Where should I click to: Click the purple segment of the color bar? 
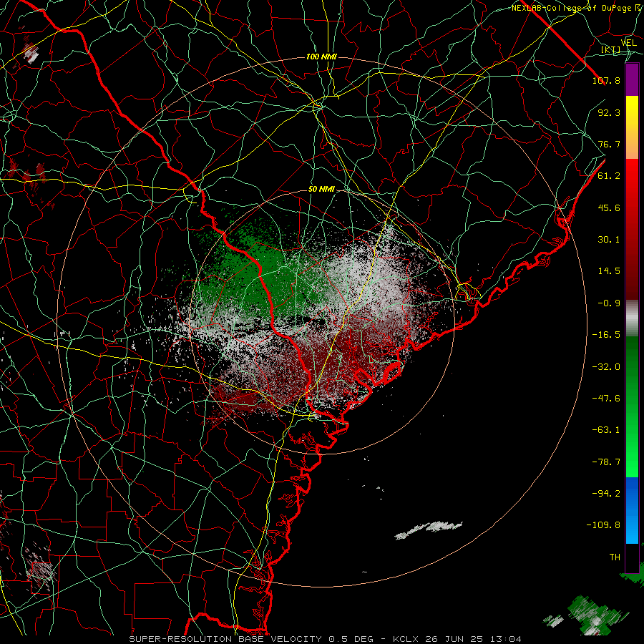click(632, 80)
